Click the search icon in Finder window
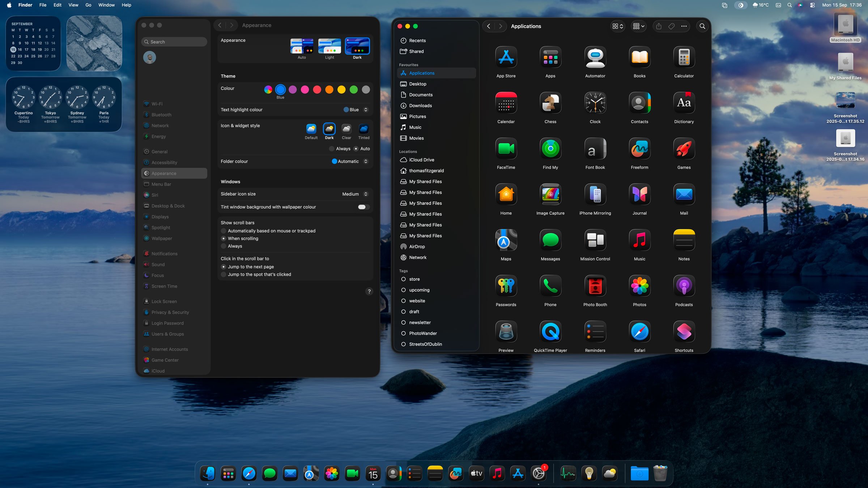The image size is (868, 488). [x=702, y=26]
